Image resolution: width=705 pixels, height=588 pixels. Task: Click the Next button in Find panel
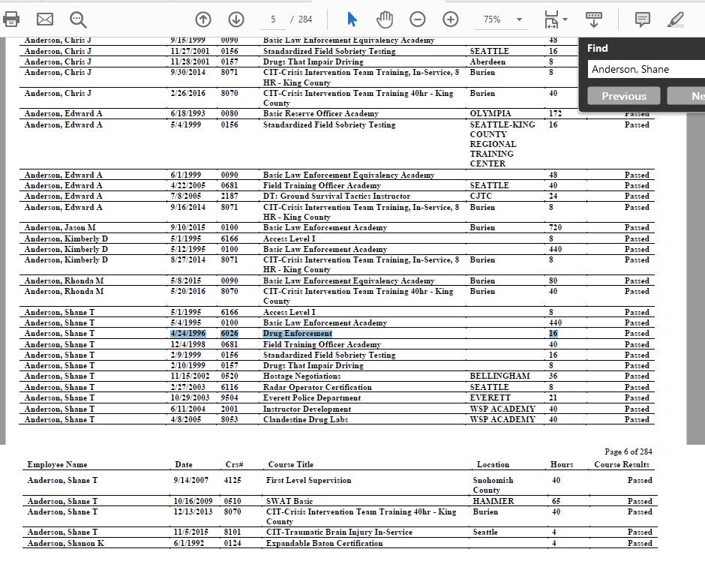click(x=686, y=96)
